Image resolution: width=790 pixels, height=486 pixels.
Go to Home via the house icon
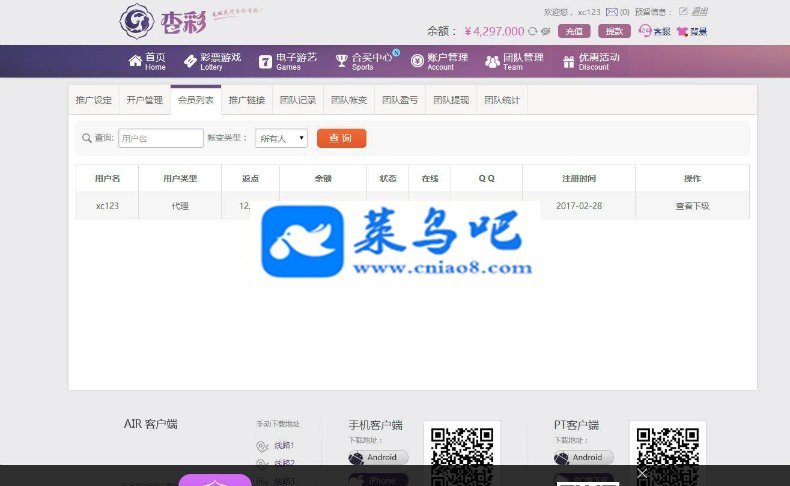tap(135, 61)
